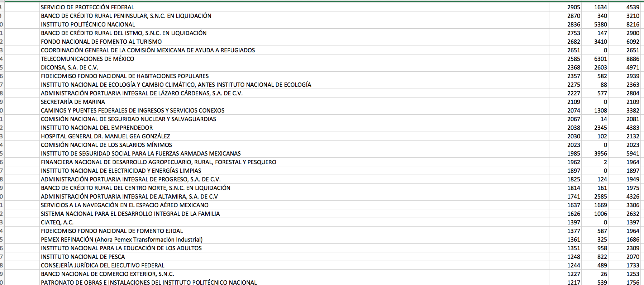Select the PEMEX REFINACIÓN cell

pos(121,239)
